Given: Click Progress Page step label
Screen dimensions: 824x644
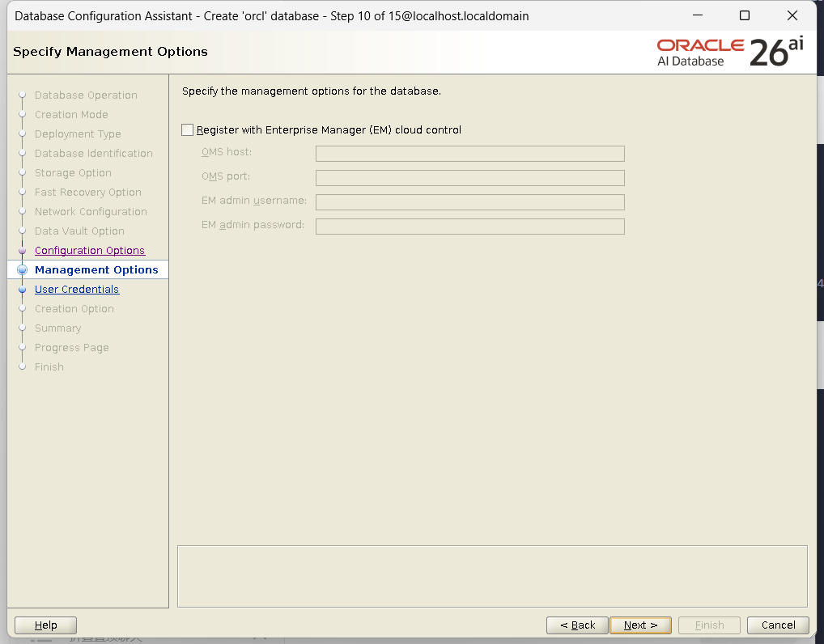Looking at the screenshot, I should (71, 348).
